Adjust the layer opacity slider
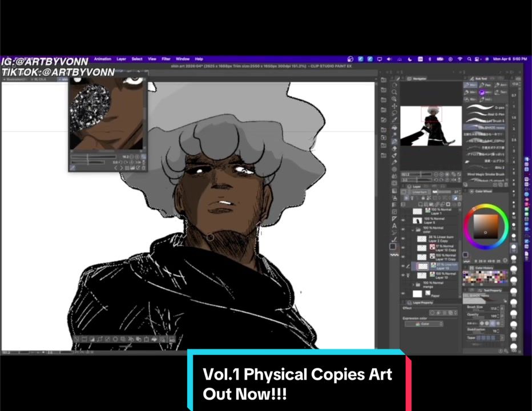Screen dimensions: 532x411 coord(442,192)
